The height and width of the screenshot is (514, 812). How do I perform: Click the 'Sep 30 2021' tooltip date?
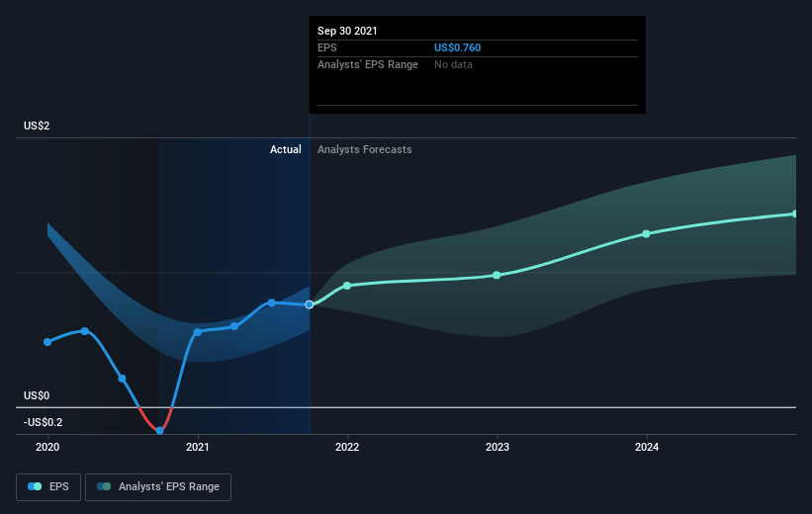pyautogui.click(x=347, y=31)
